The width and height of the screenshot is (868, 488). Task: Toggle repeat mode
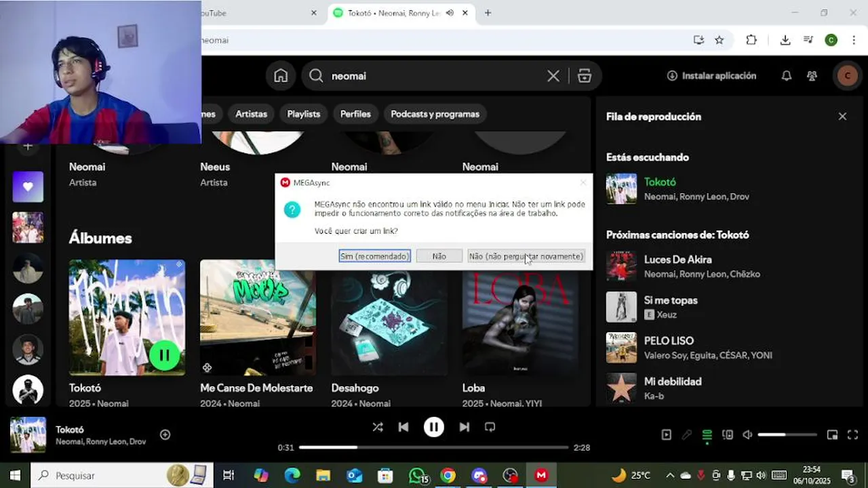pos(490,427)
